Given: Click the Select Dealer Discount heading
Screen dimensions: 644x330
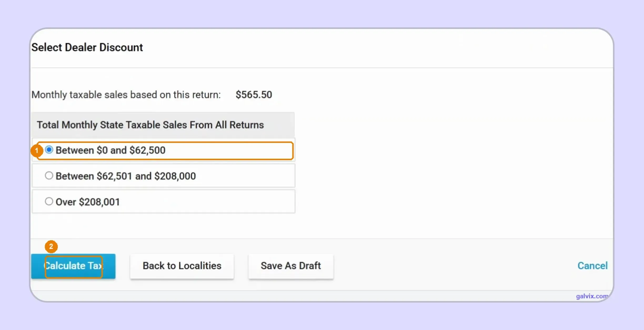Looking at the screenshot, I should tap(87, 48).
